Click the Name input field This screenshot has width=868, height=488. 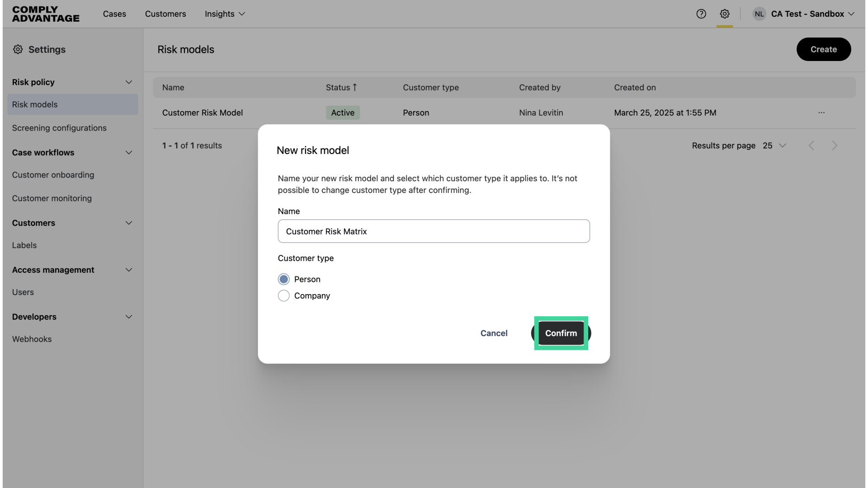(434, 231)
